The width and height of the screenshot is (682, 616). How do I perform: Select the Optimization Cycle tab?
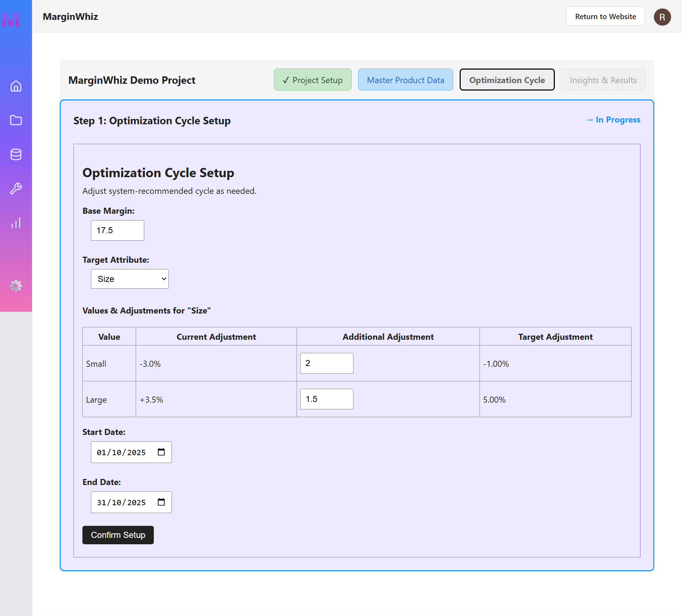pos(507,80)
